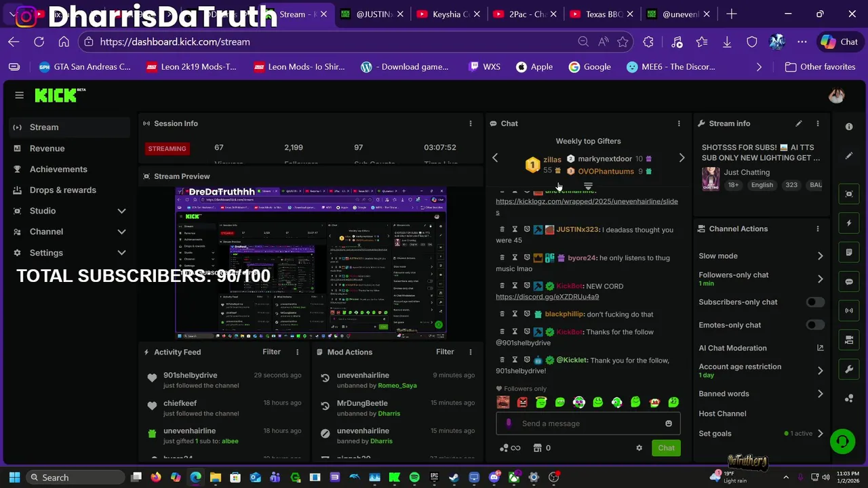Image resolution: width=868 pixels, height=488 pixels.
Task: Collapse the weekly top gifters banner
Action: 588,186
